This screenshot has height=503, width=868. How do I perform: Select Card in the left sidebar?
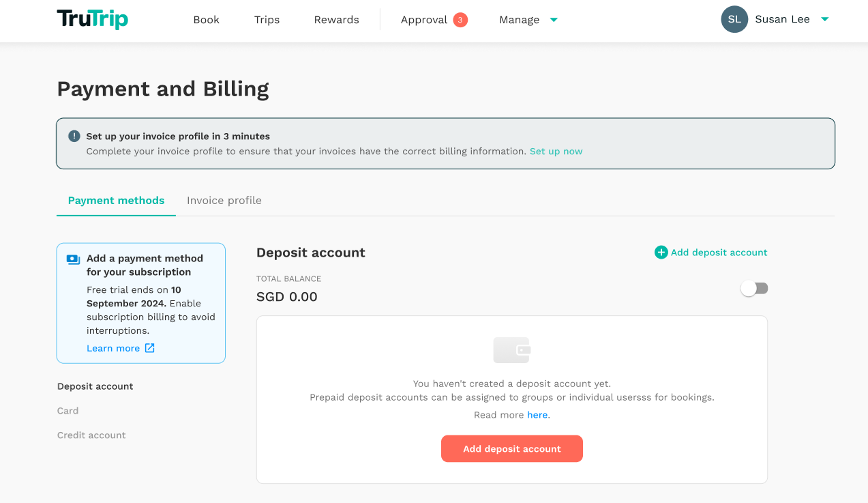point(68,410)
